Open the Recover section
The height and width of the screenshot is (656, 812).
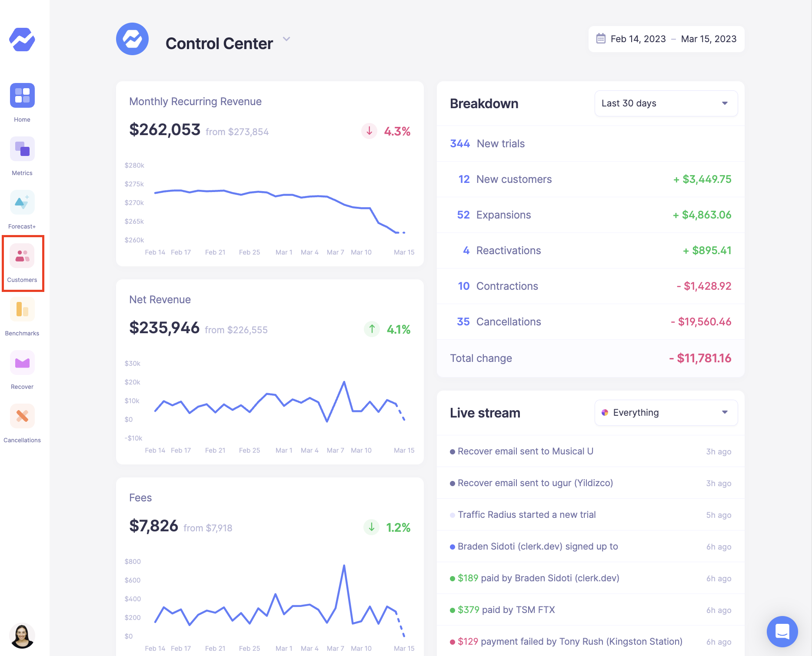click(x=22, y=363)
